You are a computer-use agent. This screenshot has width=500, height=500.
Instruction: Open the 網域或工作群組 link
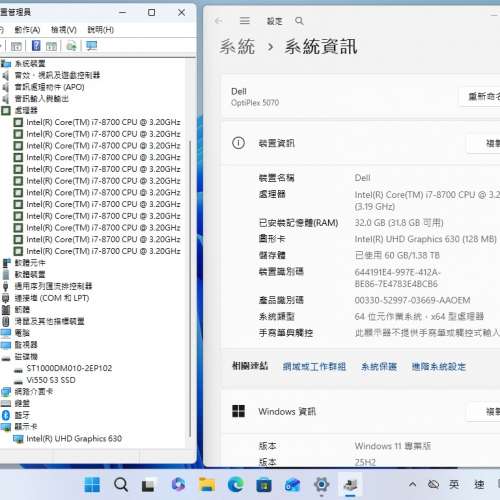point(314,367)
